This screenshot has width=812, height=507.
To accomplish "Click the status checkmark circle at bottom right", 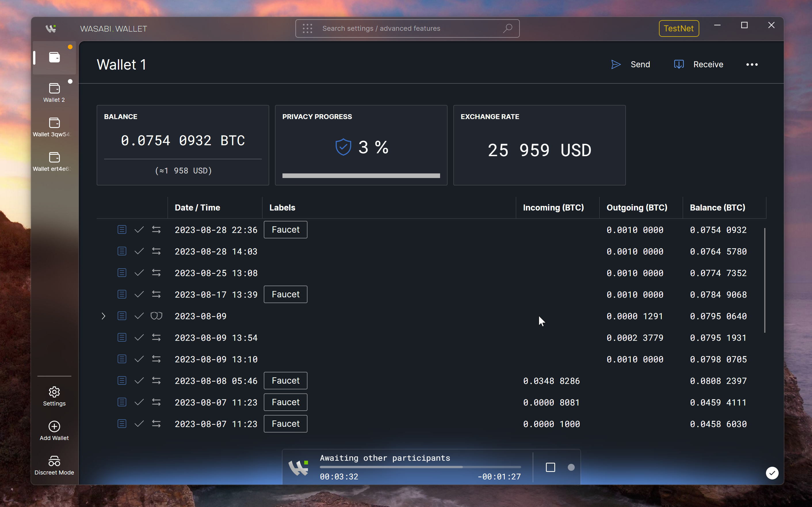I will click(x=772, y=473).
